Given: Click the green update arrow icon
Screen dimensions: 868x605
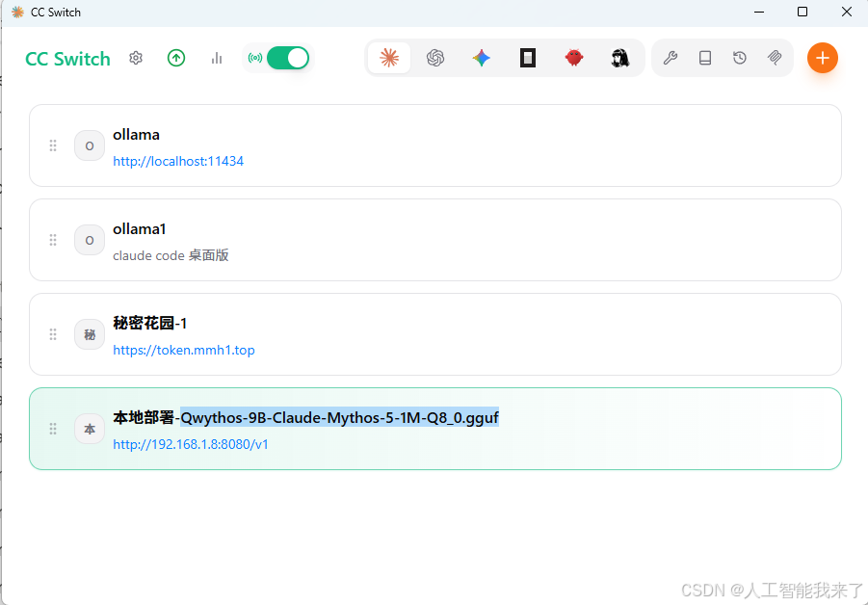Looking at the screenshot, I should (x=176, y=58).
